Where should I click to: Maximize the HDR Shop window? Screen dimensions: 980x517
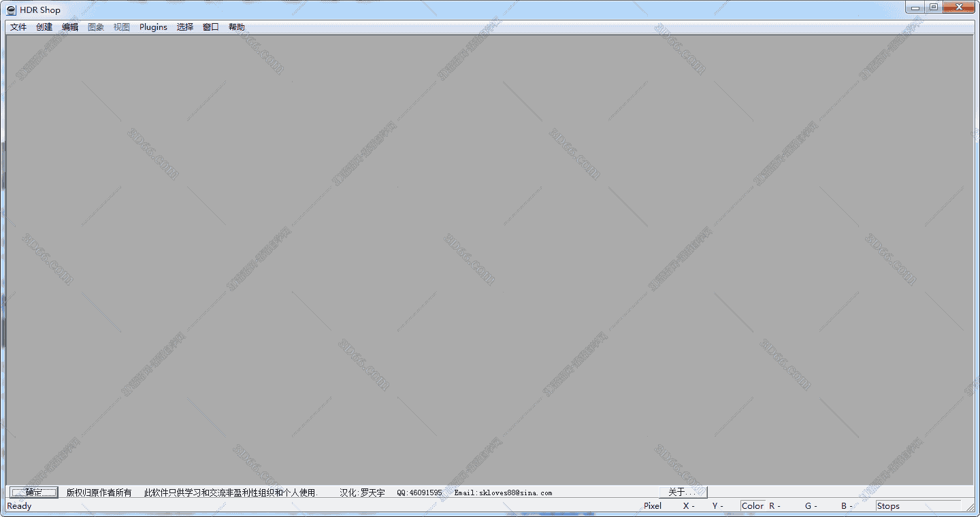click(x=933, y=7)
